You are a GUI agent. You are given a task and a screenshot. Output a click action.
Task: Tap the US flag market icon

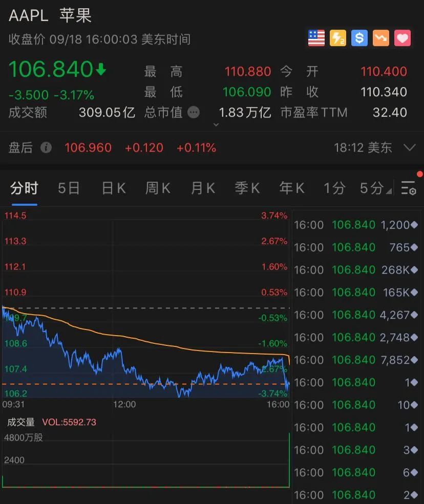[316, 38]
